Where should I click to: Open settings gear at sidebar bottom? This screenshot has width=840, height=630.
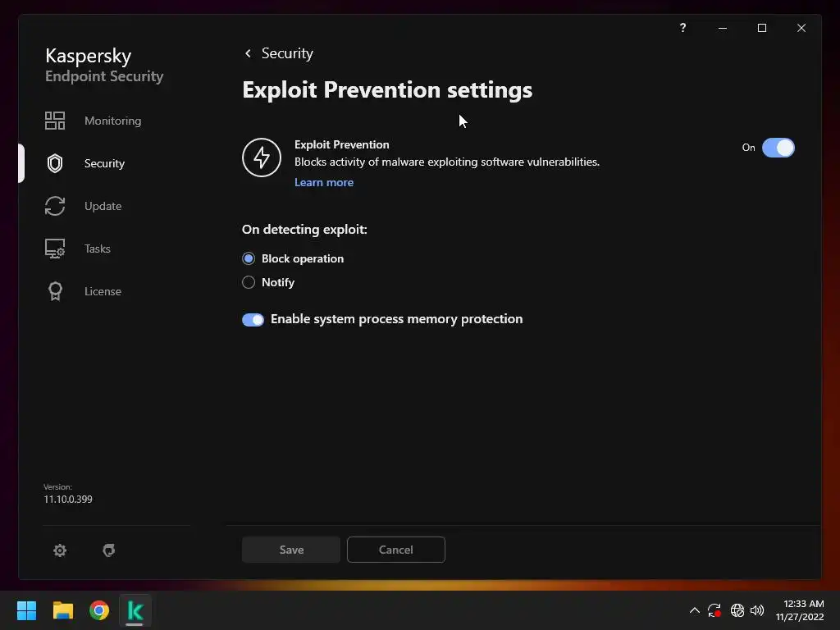click(x=59, y=550)
